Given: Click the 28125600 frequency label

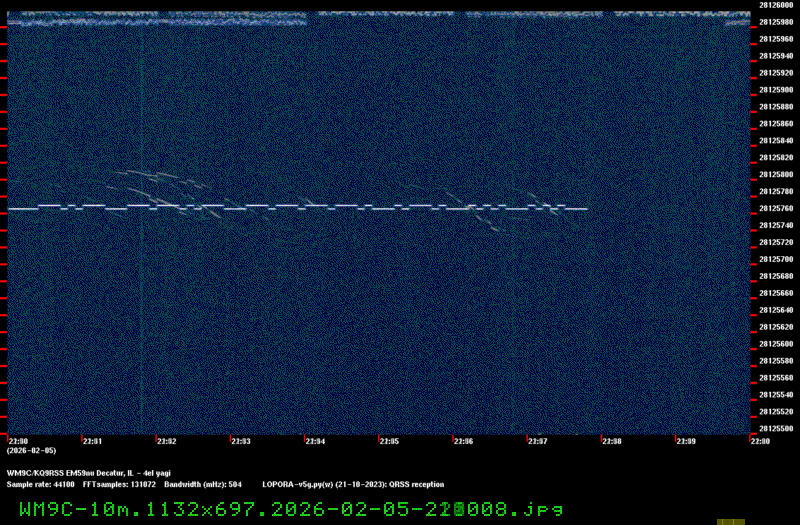Looking at the screenshot, I should [x=776, y=344].
